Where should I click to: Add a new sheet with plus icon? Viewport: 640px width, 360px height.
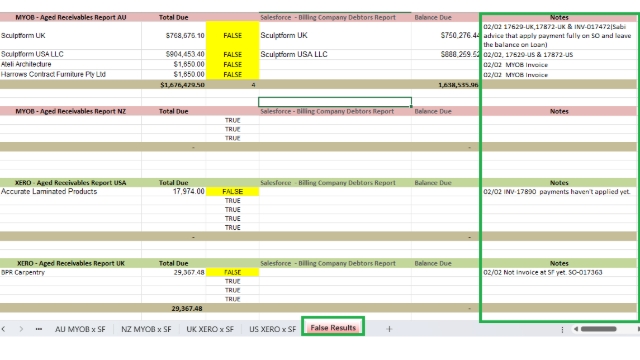tap(389, 329)
